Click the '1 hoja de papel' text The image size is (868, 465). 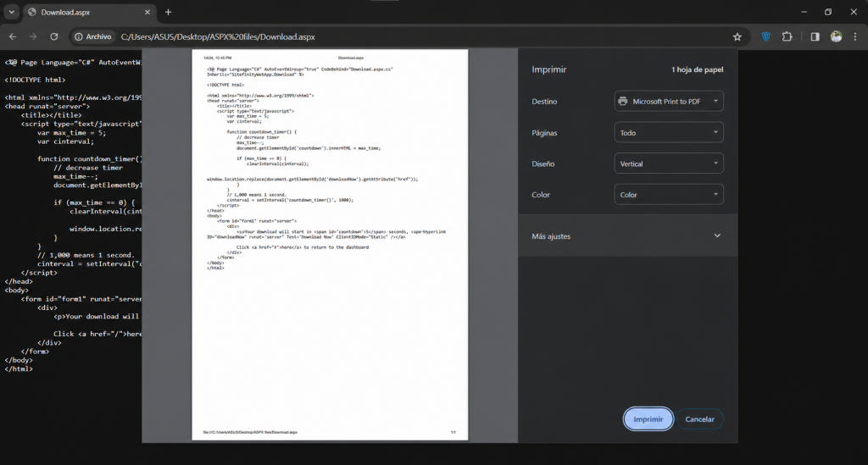point(697,69)
